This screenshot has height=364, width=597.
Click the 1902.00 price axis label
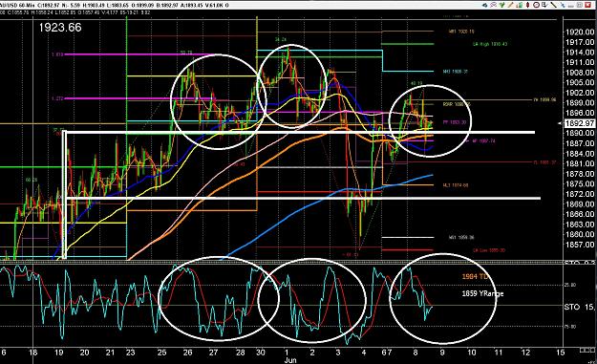(580, 93)
